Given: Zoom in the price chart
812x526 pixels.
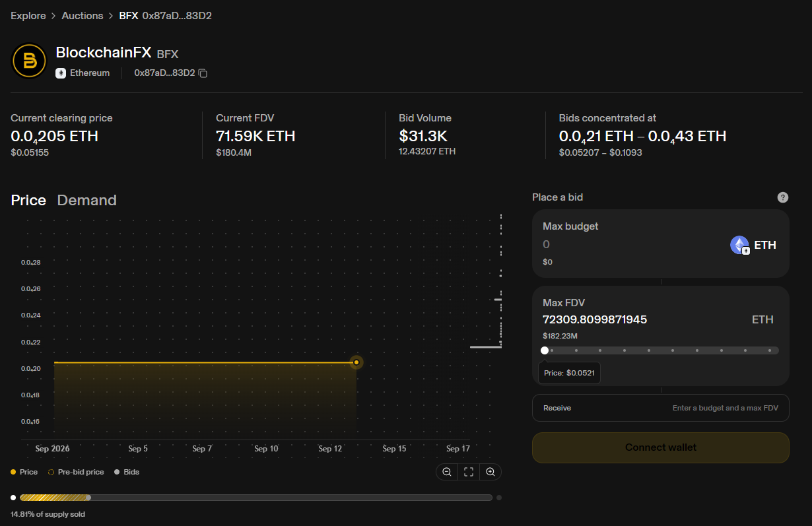Looking at the screenshot, I should click(x=491, y=472).
